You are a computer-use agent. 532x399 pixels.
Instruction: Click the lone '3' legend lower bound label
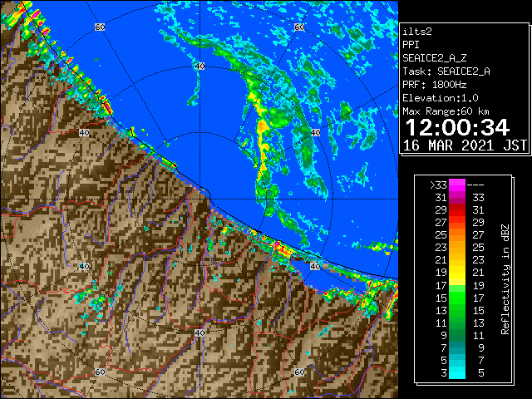tap(444, 373)
